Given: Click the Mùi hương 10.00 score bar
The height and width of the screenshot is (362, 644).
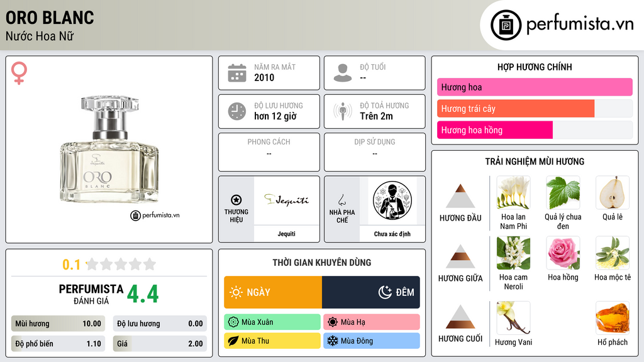Looking at the screenshot, I should coord(58,324).
